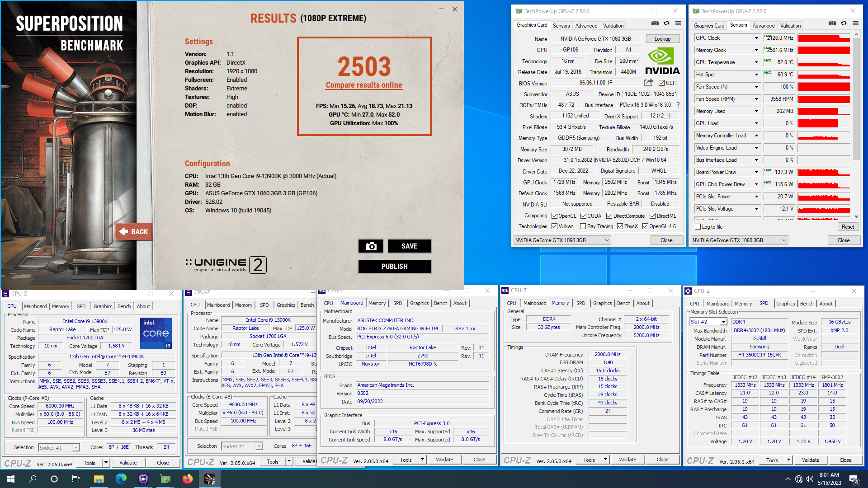Click the GPU Load sensor graph

tap(824, 123)
